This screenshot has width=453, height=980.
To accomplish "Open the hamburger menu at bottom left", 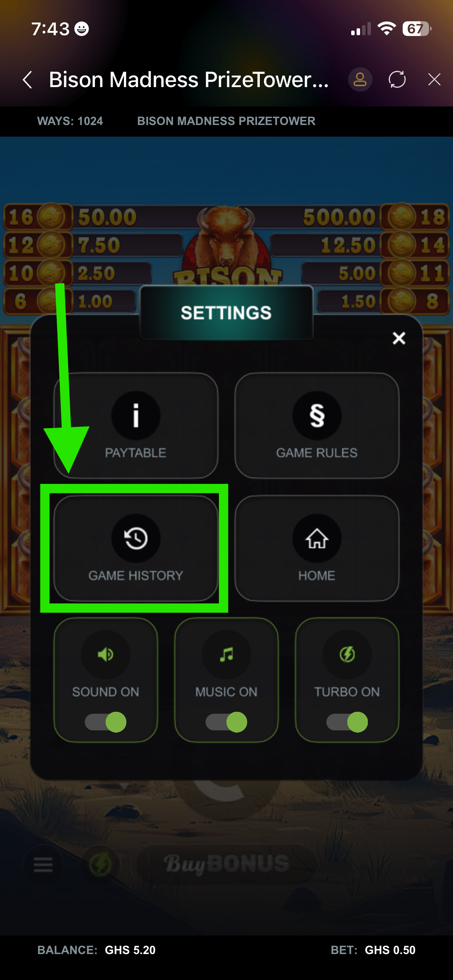I will click(43, 864).
